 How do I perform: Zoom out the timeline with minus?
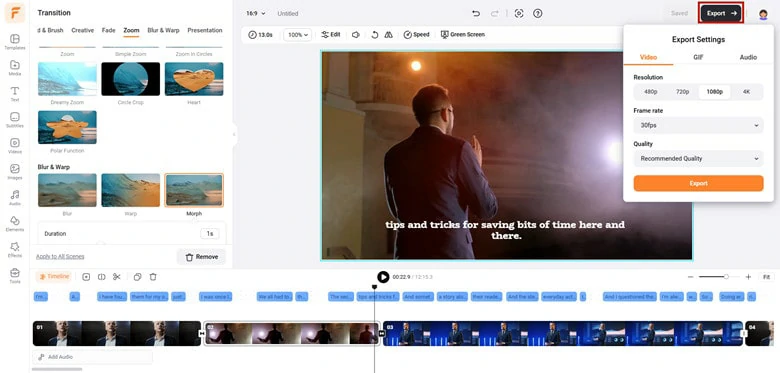[690, 277]
